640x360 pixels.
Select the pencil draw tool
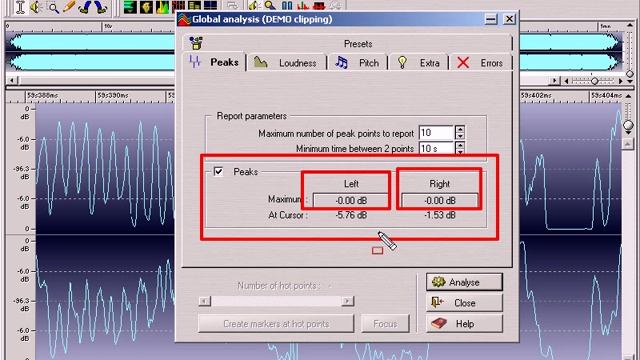69,7
